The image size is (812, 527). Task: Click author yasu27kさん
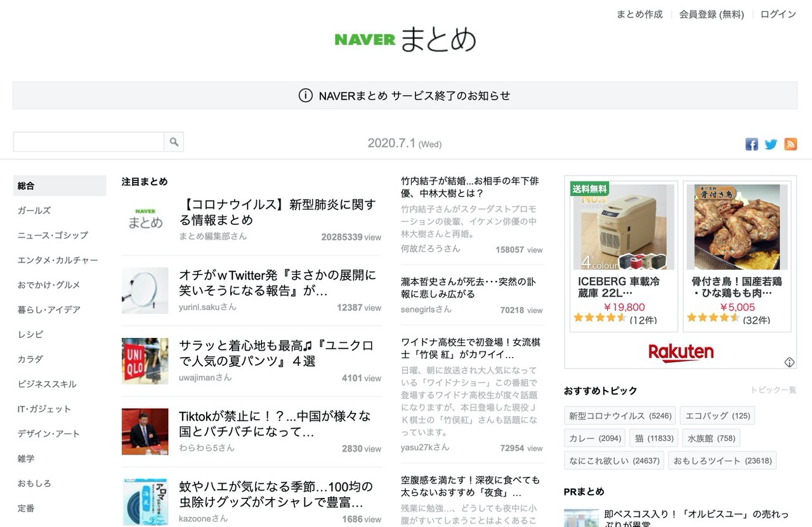pos(425,447)
